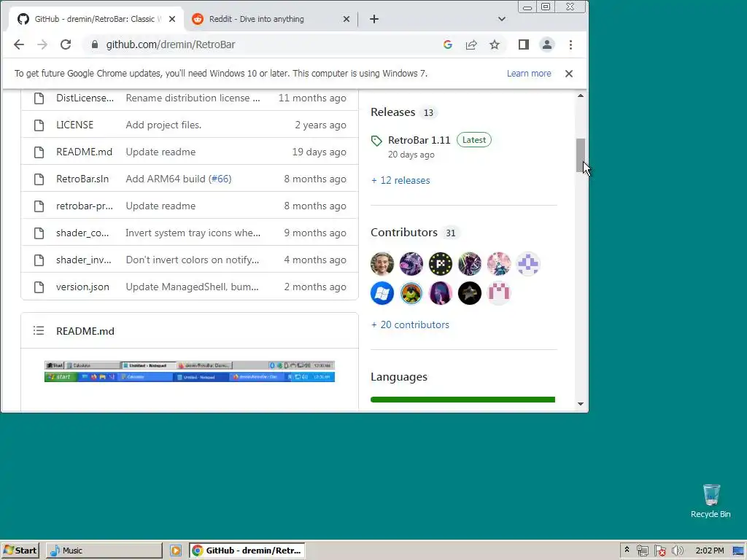Screen dimensions: 747x560
Task: Open Chrome profile avatar menu
Action: [547, 44]
